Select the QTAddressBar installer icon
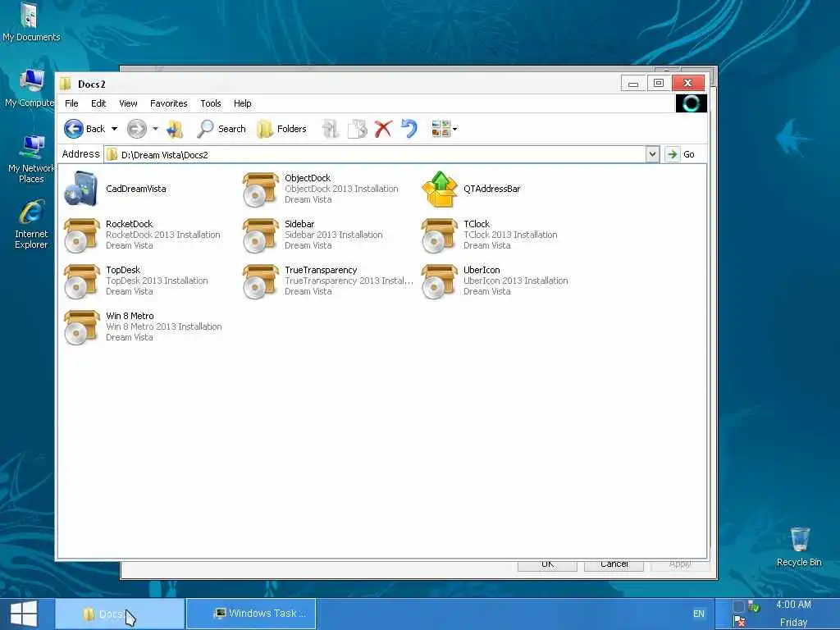This screenshot has height=630, width=840. tap(440, 189)
